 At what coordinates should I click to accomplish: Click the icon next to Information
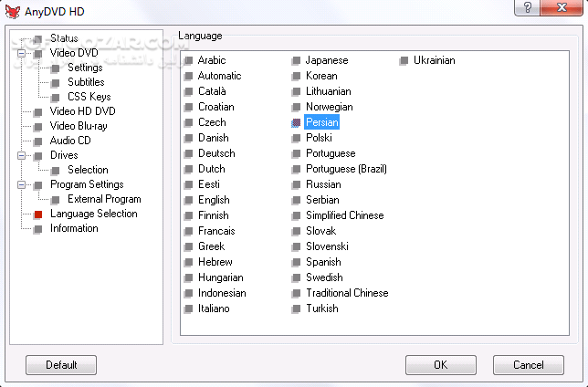(38, 229)
